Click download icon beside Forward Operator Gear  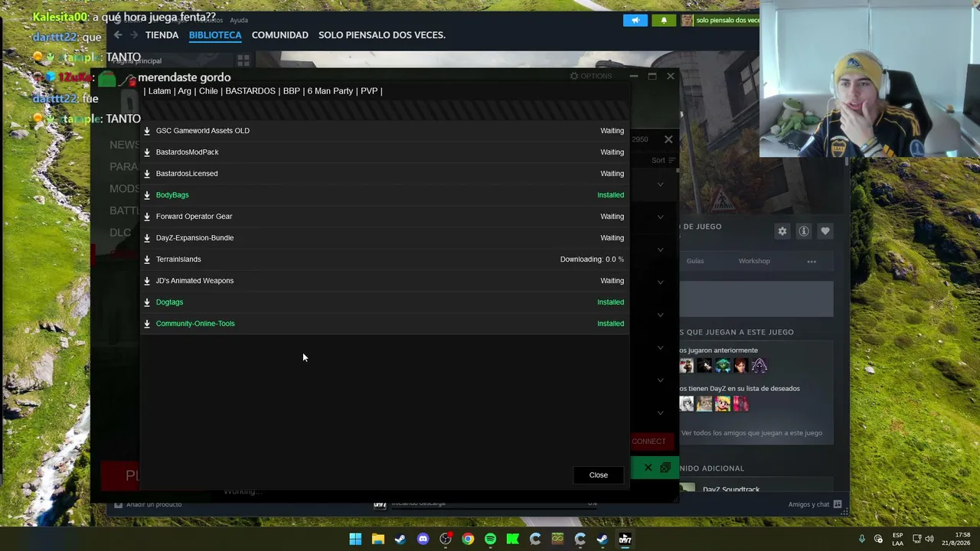(147, 217)
